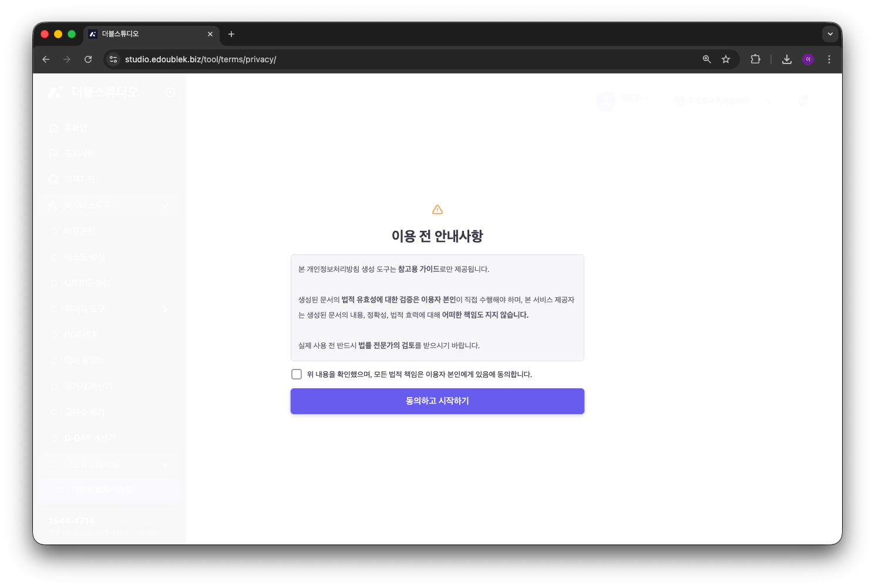The width and height of the screenshot is (875, 588).
Task: Expand the 이미지 도구 submenu arrow
Action: coord(164,308)
